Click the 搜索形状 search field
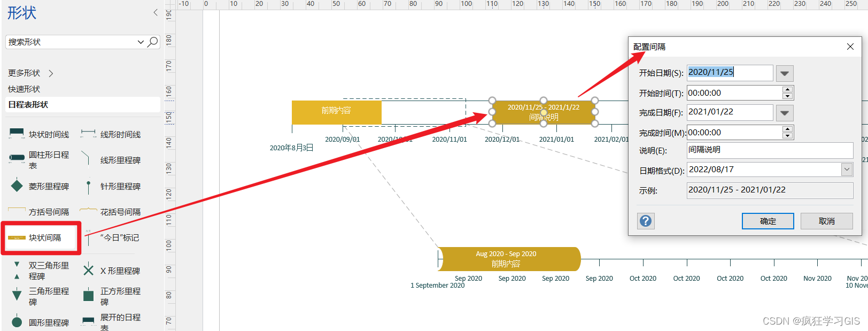The width and height of the screenshot is (868, 331). 71,42
